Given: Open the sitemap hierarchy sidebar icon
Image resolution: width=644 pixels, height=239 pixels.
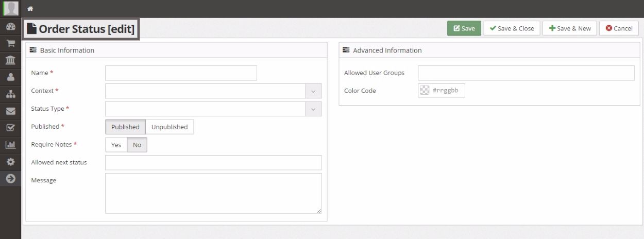Looking at the screenshot, I should click(10, 94).
